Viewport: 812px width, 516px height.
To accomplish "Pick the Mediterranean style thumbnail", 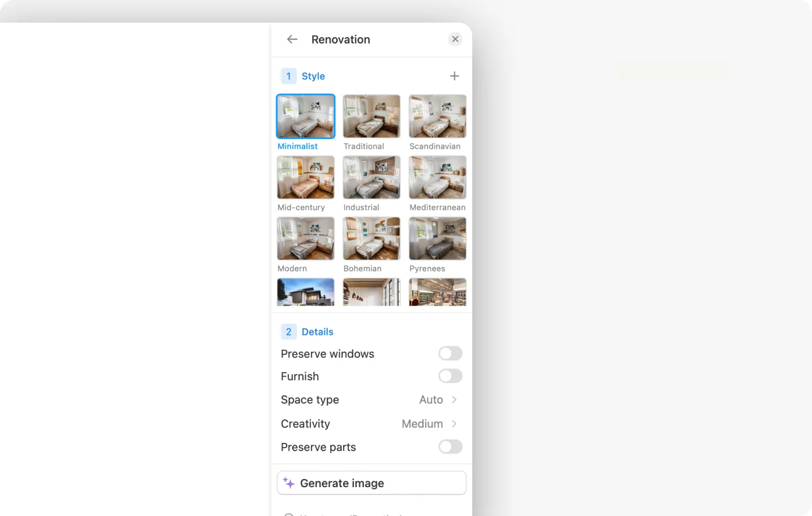I will click(438, 177).
